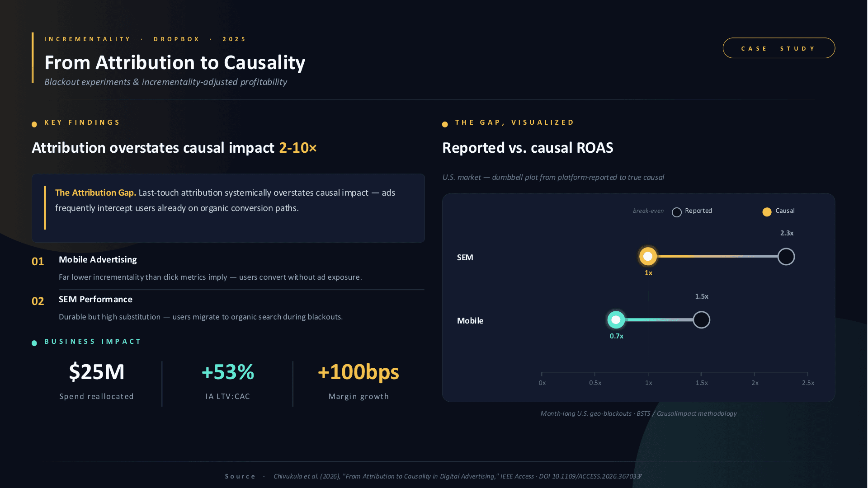The width and height of the screenshot is (868, 488).
Task: Click the CASE STUDY pill badge
Action: point(778,48)
